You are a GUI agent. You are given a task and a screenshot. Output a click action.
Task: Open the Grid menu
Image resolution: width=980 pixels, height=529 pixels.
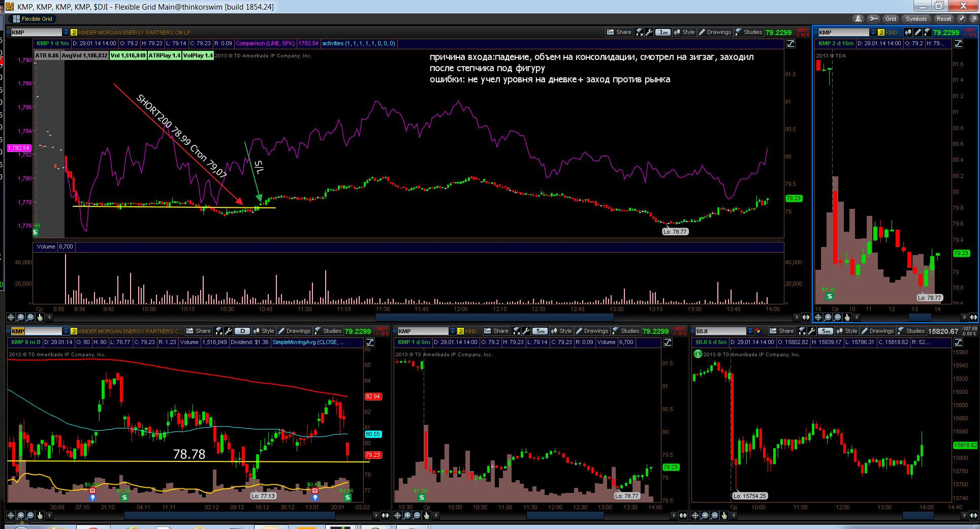[891, 19]
